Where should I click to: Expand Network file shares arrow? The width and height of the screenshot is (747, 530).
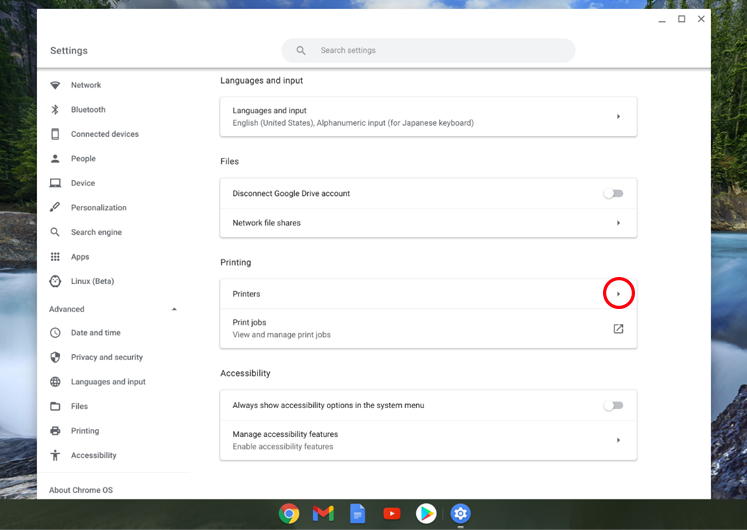pos(618,223)
